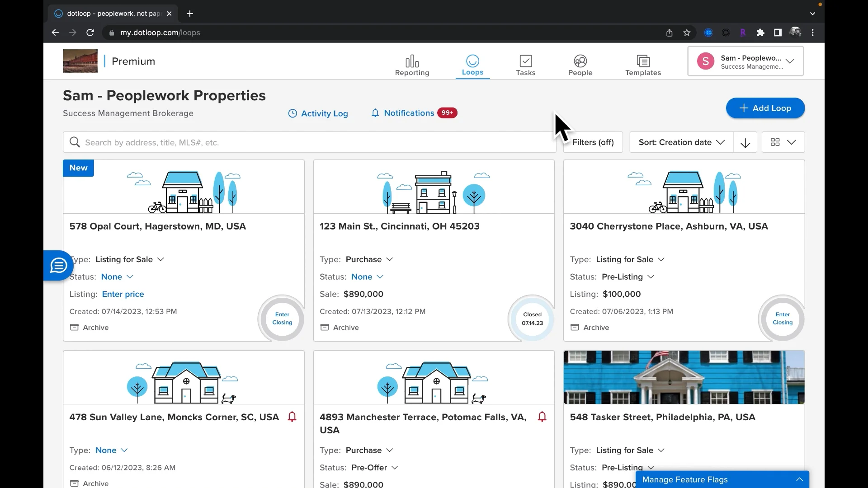Open the Templates icon
This screenshot has height=488, width=868.
pos(643,61)
